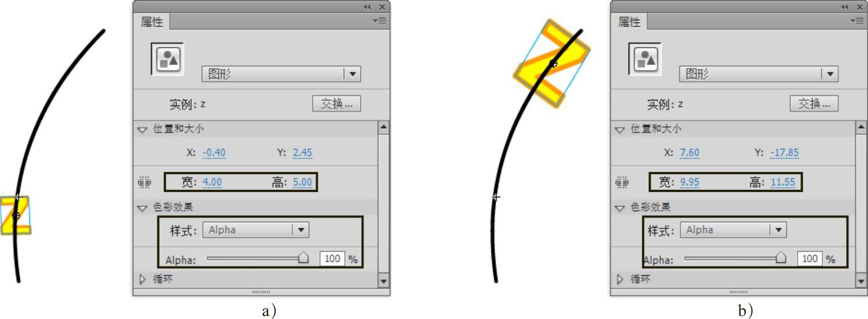Collapse the 色彩效果 section in left panel
Viewport: 868px width, 319px height.
pos(142,208)
